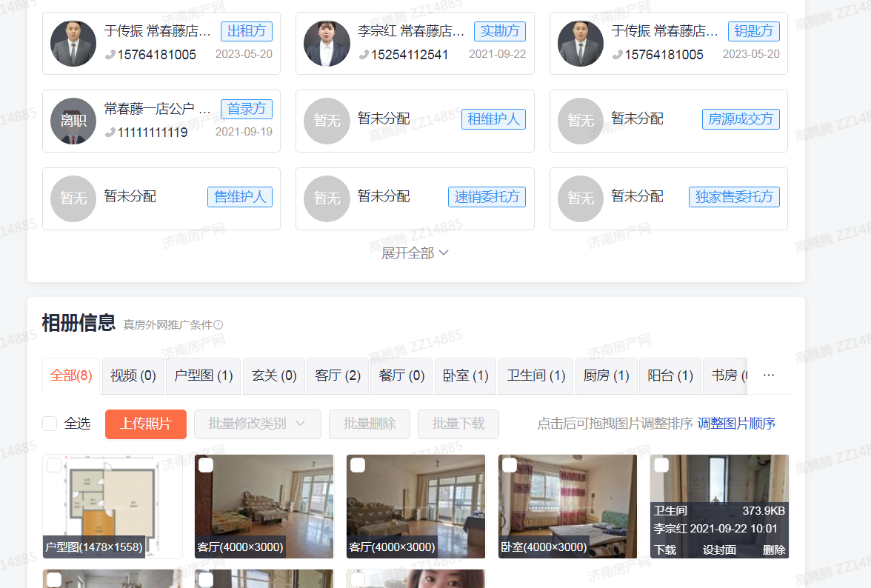Expand 展开全部 to show all roles
The height and width of the screenshot is (588, 871).
tap(415, 253)
